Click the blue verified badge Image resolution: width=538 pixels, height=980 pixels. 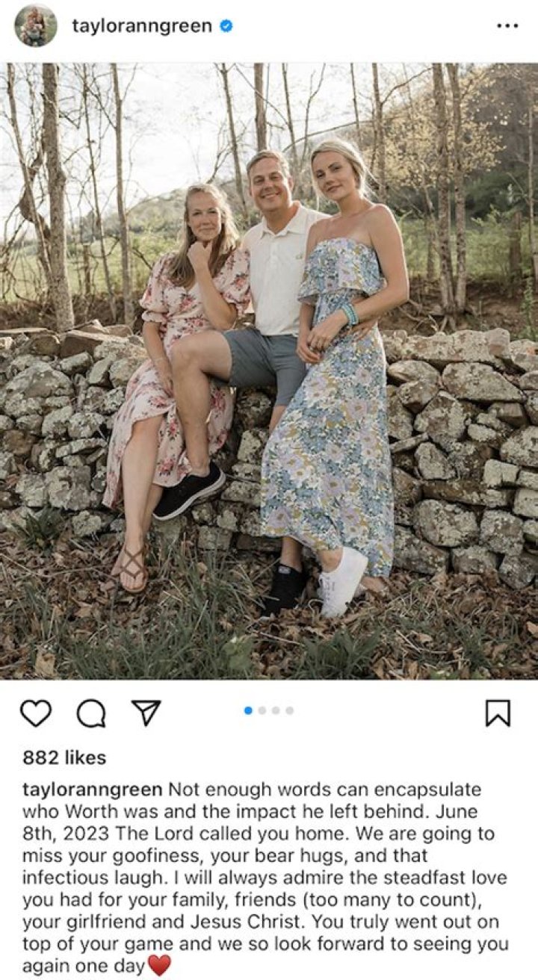[x=226, y=26]
